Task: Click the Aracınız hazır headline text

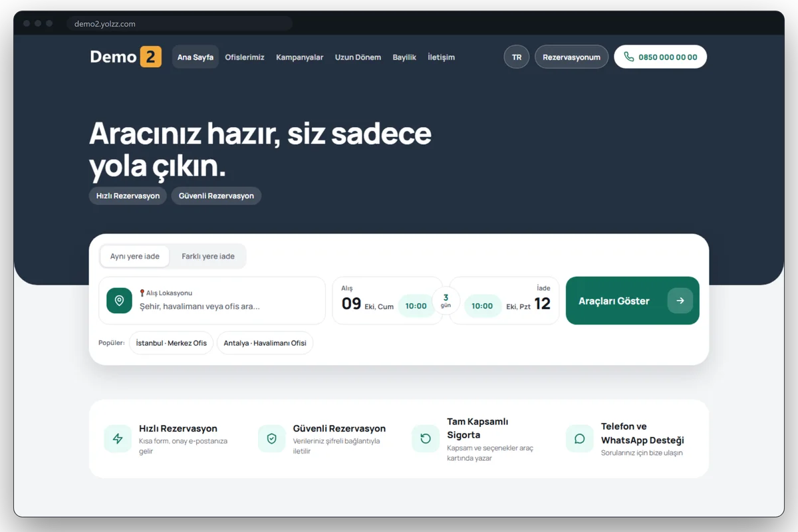Action: (x=260, y=150)
